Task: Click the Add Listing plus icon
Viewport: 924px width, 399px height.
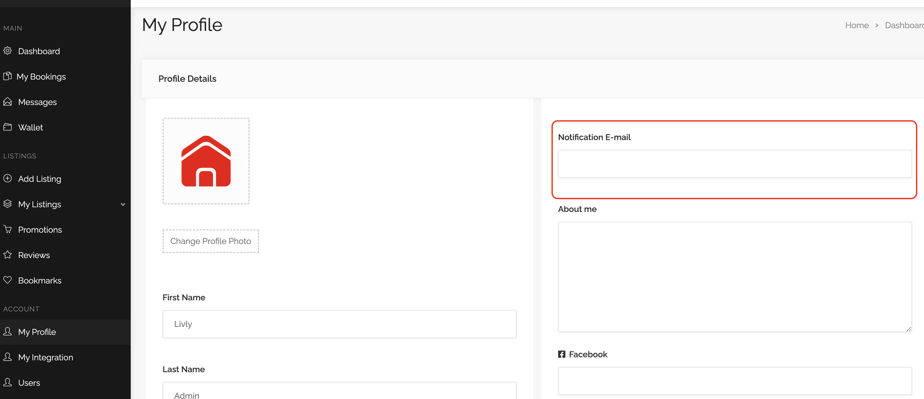Action: point(8,178)
